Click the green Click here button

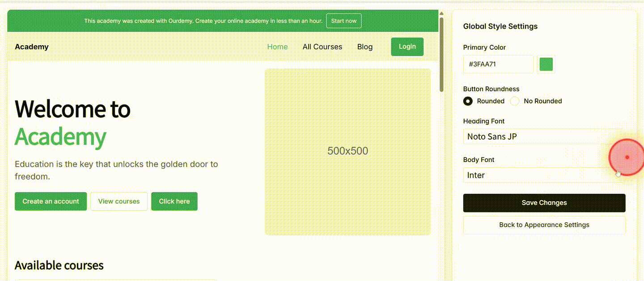pyautogui.click(x=174, y=201)
